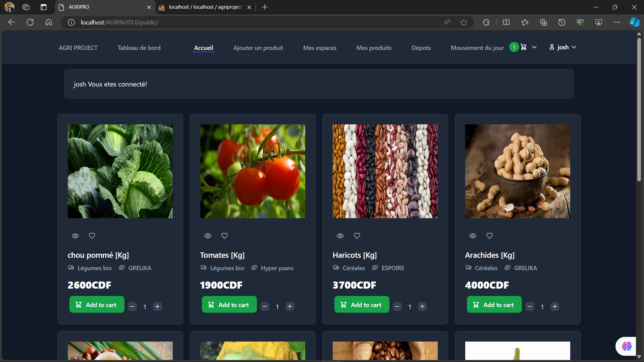Add Arachides to cart
The image size is (644, 362).
pyautogui.click(x=494, y=305)
